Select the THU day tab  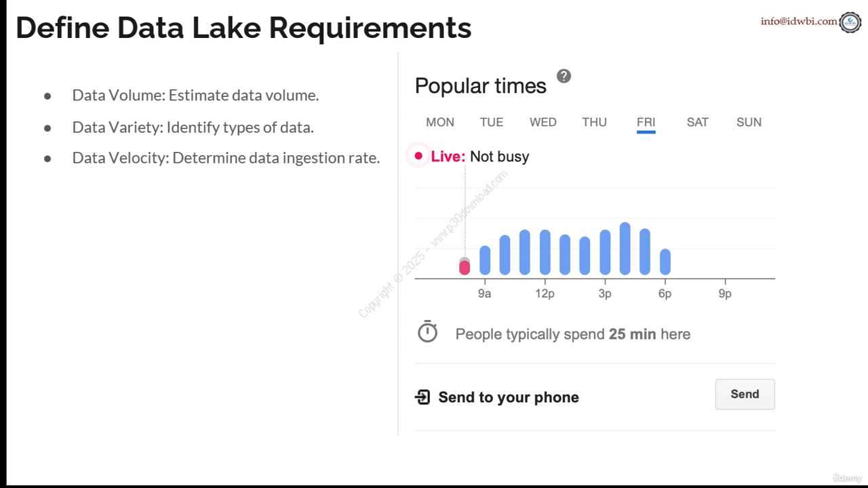[x=594, y=122]
